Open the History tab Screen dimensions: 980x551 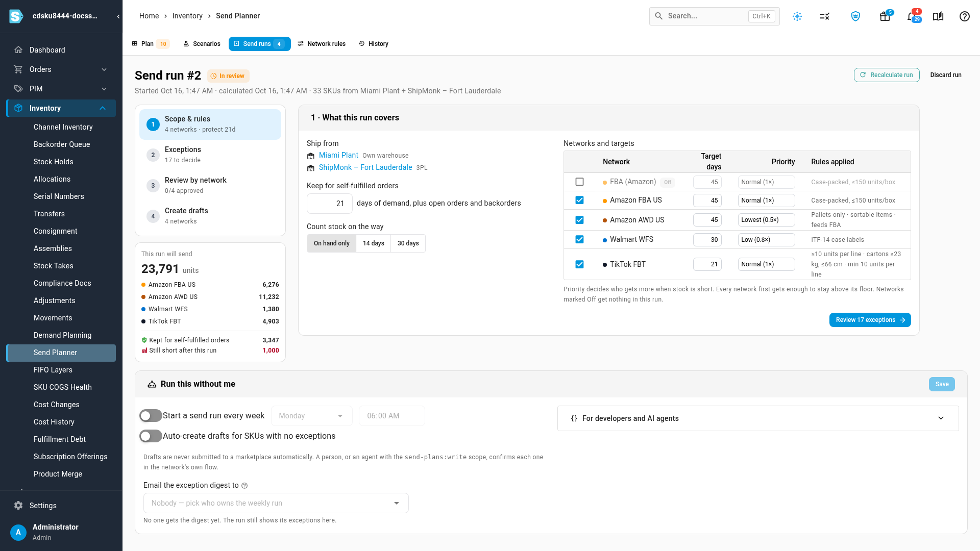point(374,44)
